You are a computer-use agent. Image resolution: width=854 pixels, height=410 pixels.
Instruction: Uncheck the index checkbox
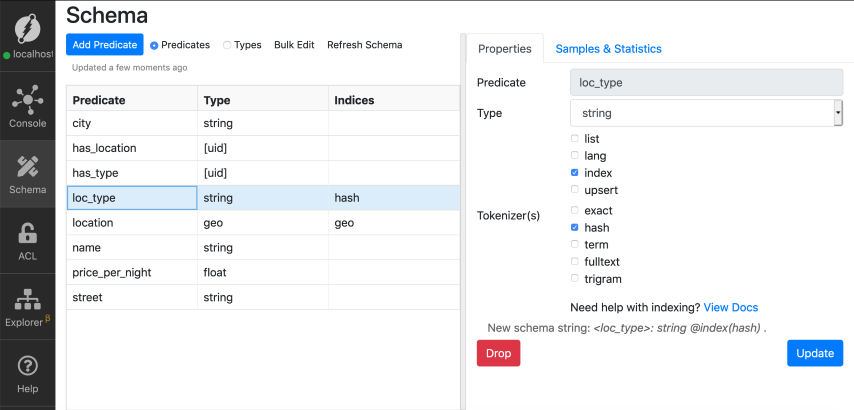574,173
